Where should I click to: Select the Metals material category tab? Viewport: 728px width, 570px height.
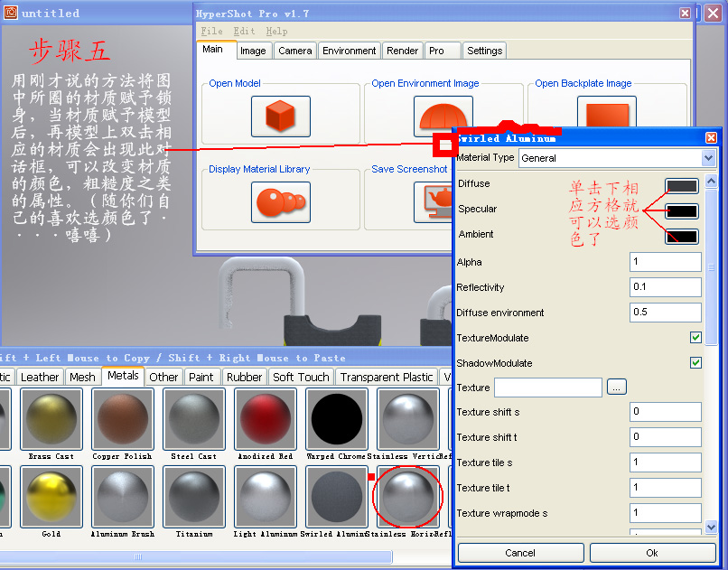[123, 376]
